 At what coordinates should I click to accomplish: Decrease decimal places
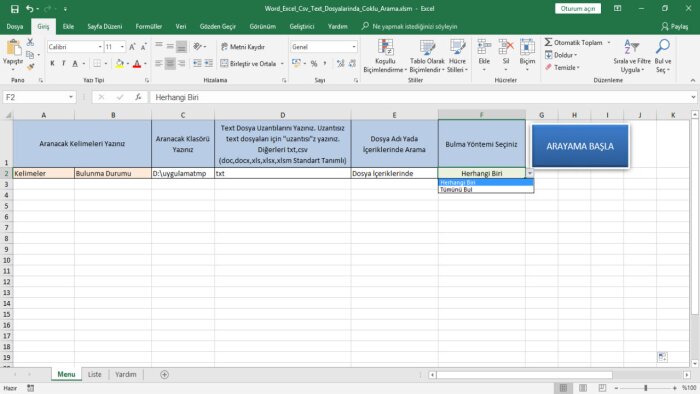[352, 64]
